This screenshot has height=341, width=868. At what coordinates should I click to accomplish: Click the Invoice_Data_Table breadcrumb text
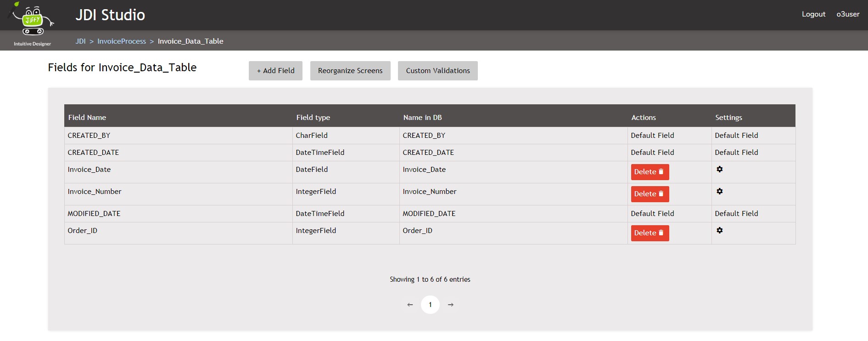190,41
